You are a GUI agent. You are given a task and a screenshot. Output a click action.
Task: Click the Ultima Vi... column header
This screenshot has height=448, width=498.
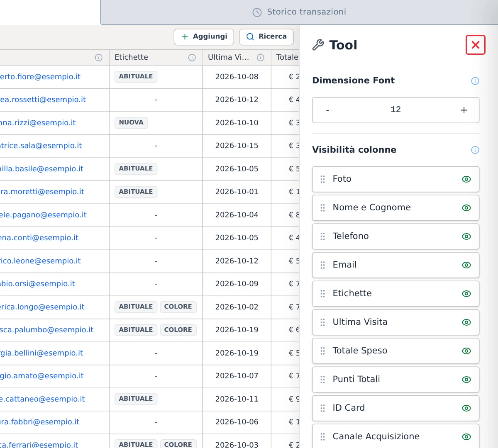tap(237, 58)
